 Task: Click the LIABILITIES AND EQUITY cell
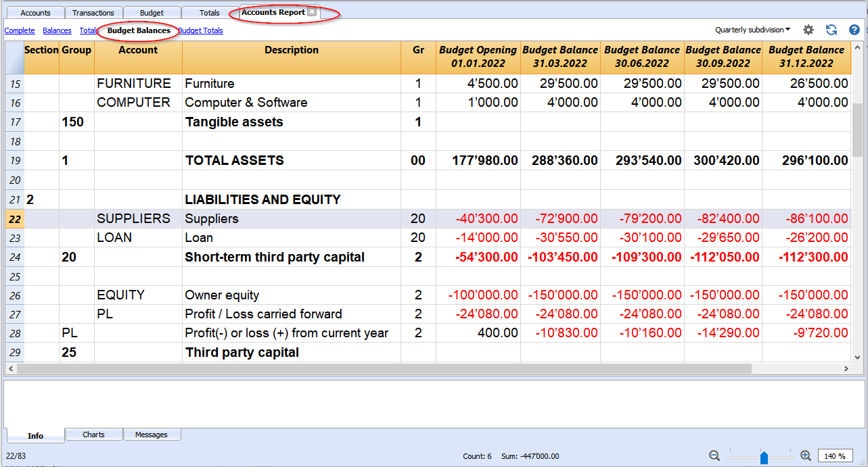292,200
